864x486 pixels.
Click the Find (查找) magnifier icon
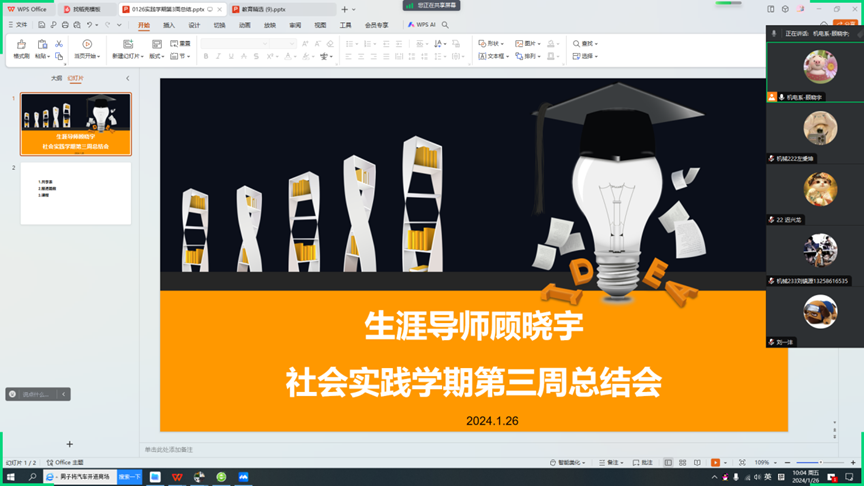tap(577, 44)
